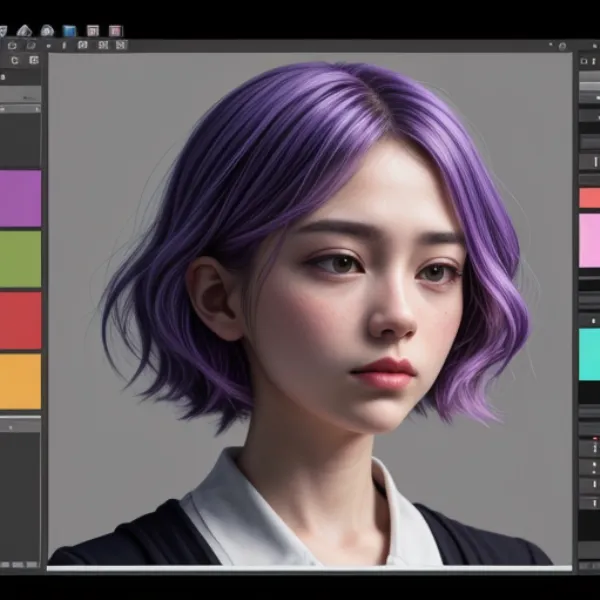The width and height of the screenshot is (600, 600).
Task: Select the teal swatch in the right panel
Action: click(589, 353)
